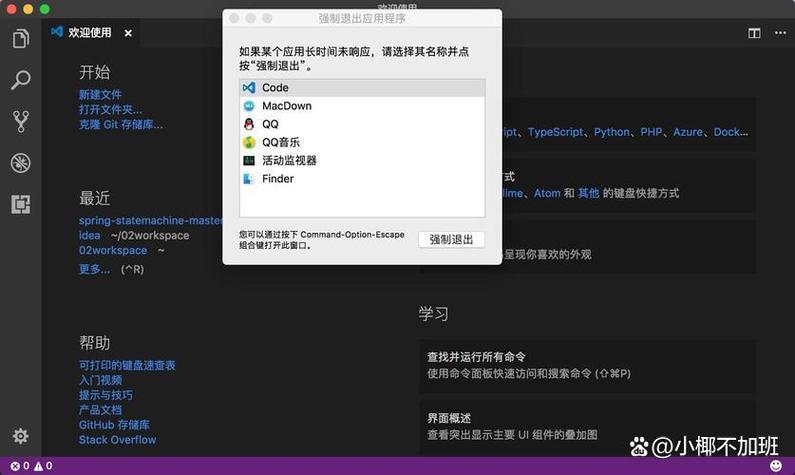Image resolution: width=795 pixels, height=475 pixels.
Task: Click the Atom keymap link
Action: click(x=547, y=193)
